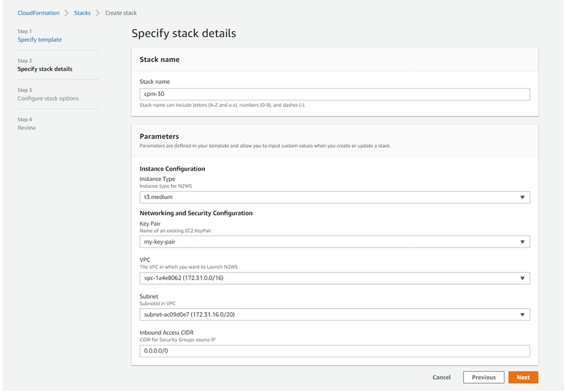Click the Previous button

tap(483, 378)
